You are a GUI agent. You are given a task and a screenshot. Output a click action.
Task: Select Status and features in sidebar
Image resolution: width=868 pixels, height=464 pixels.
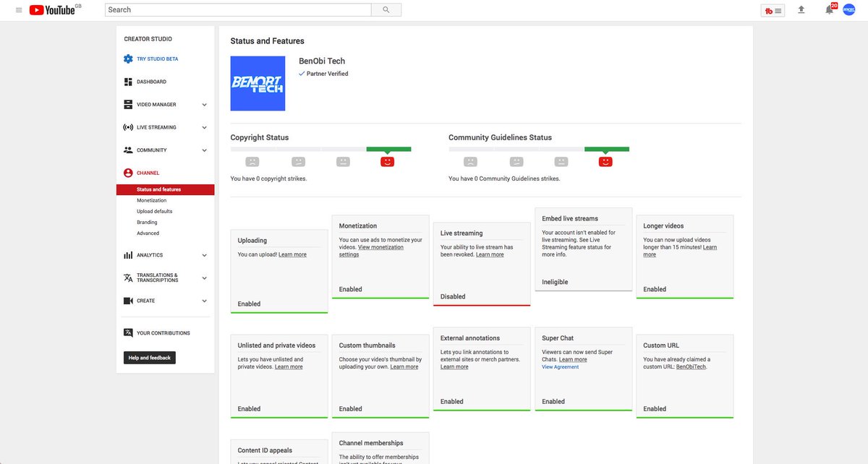[x=166, y=189]
